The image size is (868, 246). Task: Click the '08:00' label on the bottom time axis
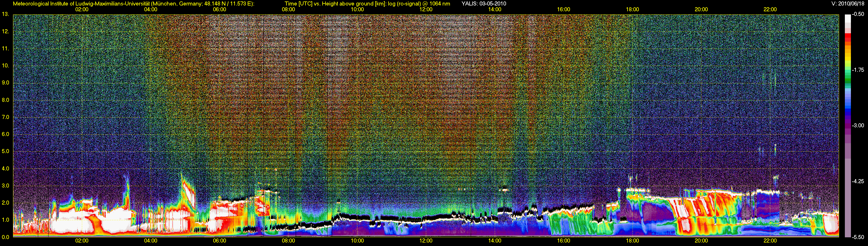point(288,241)
